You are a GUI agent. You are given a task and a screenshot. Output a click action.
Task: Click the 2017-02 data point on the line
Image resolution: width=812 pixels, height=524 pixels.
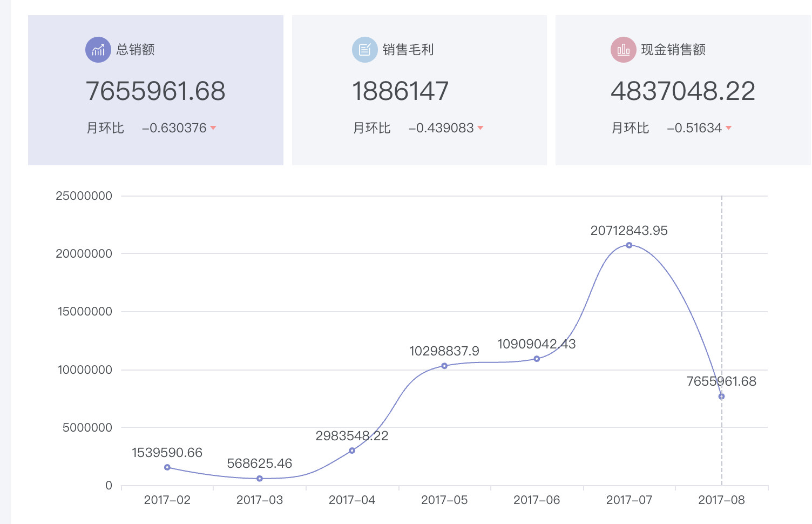pos(167,467)
